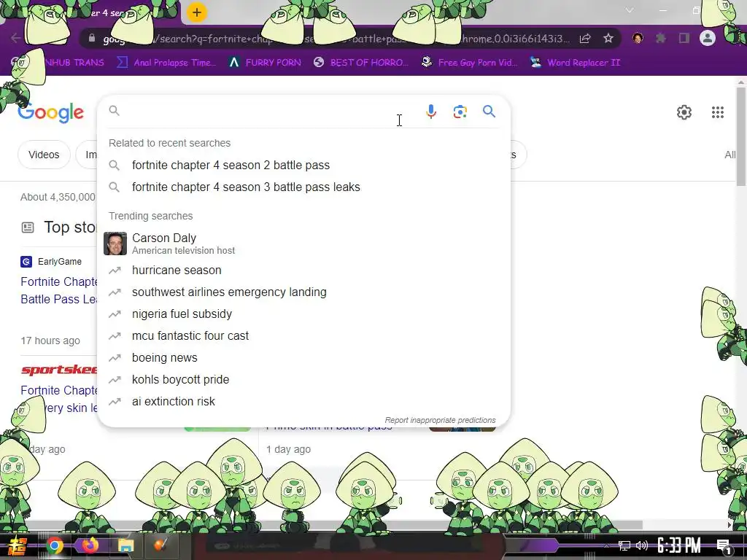This screenshot has width=747, height=560.
Task: Open the Word Replacer II bookmark
Action: [x=575, y=63]
